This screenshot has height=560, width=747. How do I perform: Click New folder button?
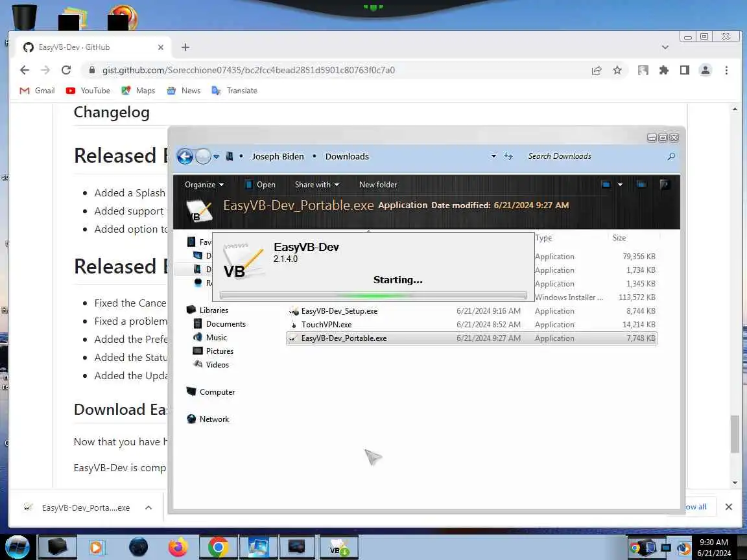point(378,185)
